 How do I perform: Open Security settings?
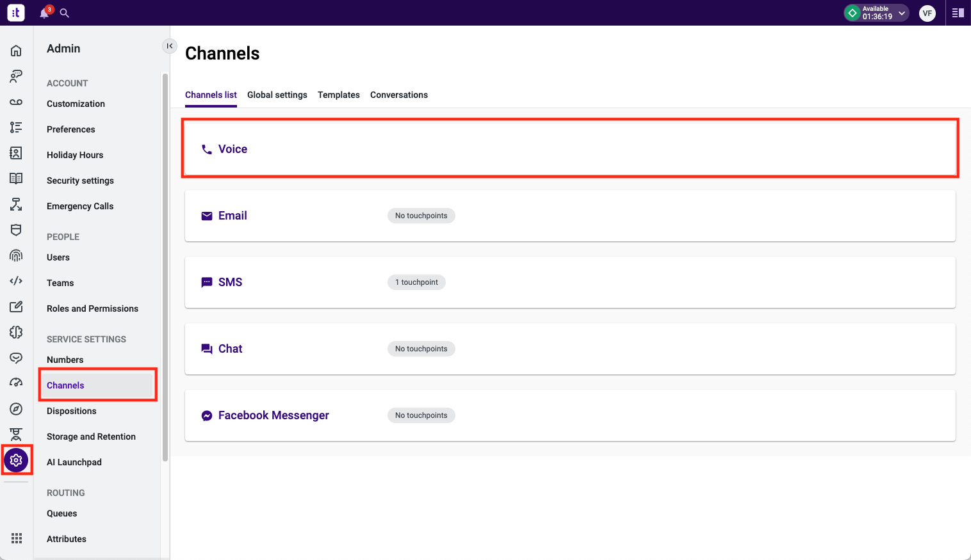coord(80,180)
